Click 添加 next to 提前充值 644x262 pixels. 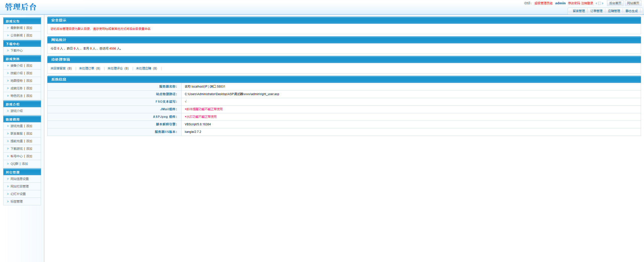pyautogui.click(x=29, y=141)
